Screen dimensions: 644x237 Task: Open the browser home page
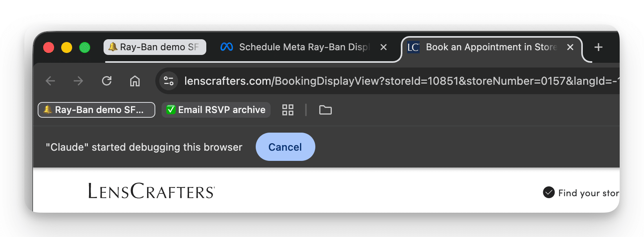click(135, 81)
